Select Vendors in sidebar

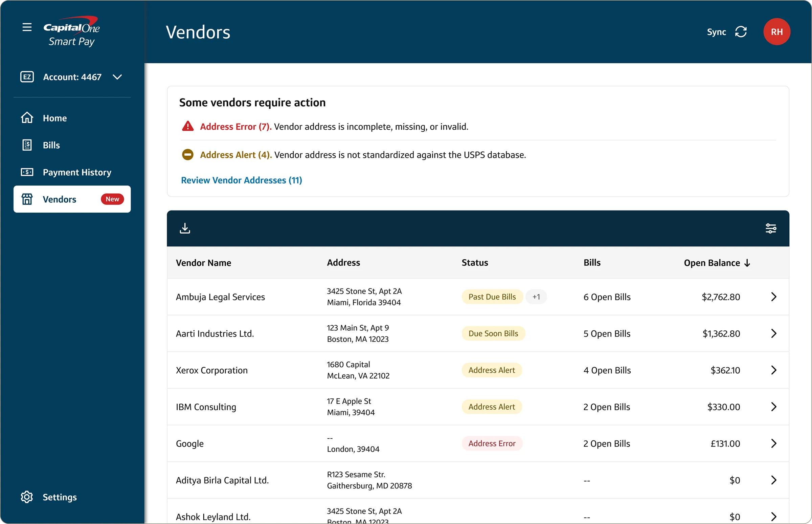[x=72, y=199]
